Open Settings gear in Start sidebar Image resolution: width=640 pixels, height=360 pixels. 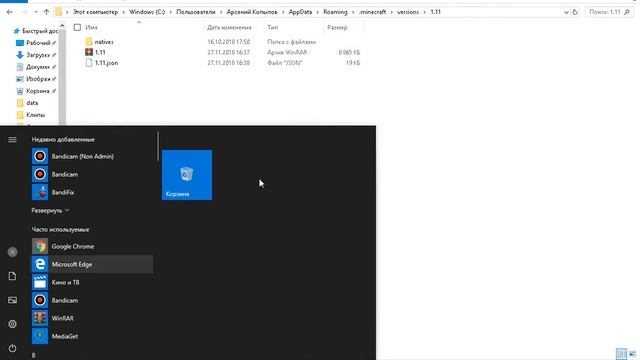[12, 324]
